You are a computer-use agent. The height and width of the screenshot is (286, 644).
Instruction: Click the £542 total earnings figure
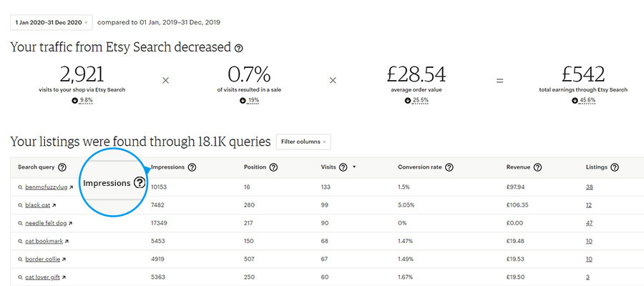coord(583,75)
